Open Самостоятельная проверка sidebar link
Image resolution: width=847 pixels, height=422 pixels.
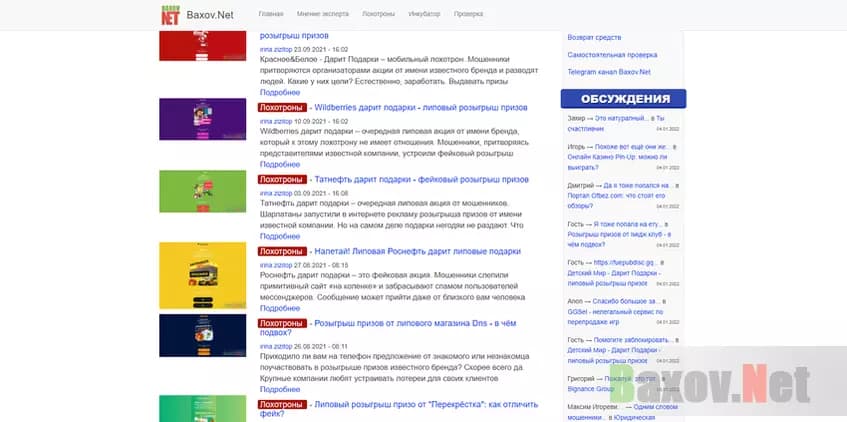612,55
